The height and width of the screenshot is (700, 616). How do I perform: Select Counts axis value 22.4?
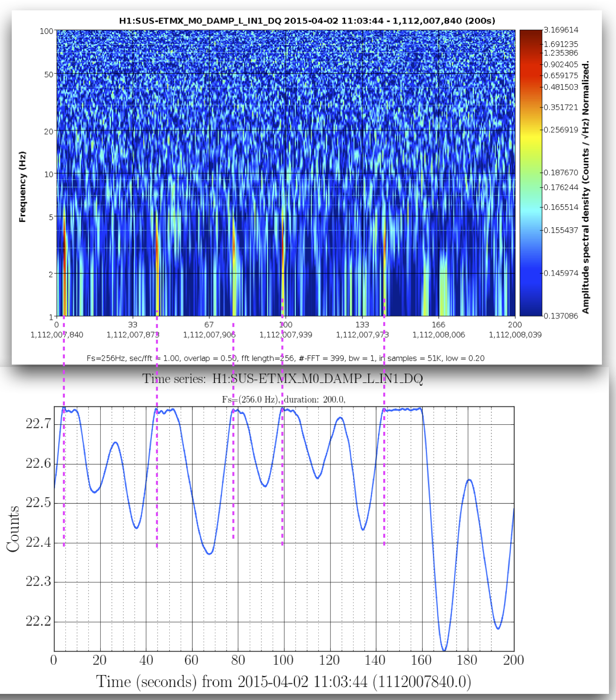[x=38, y=542]
